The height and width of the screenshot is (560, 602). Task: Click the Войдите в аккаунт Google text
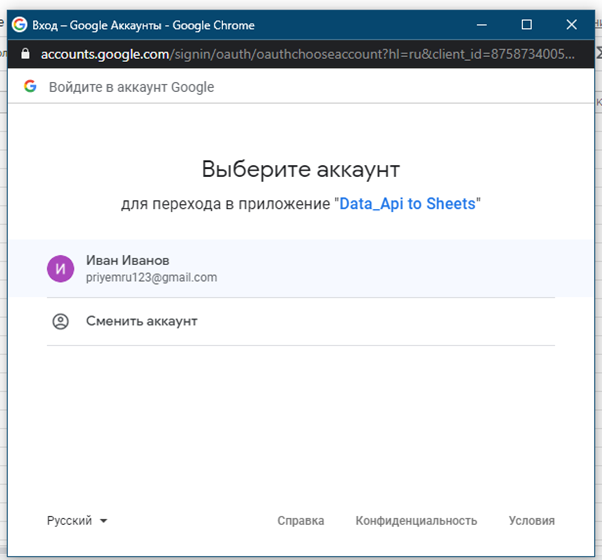[x=131, y=87]
